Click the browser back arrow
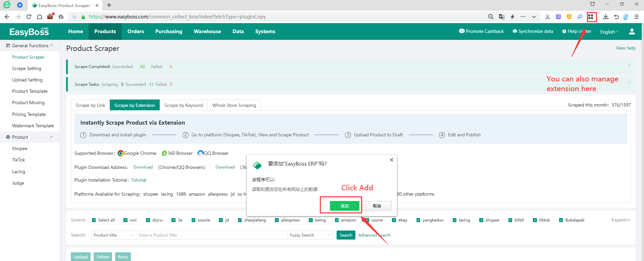644x261 pixels. click(x=7, y=17)
